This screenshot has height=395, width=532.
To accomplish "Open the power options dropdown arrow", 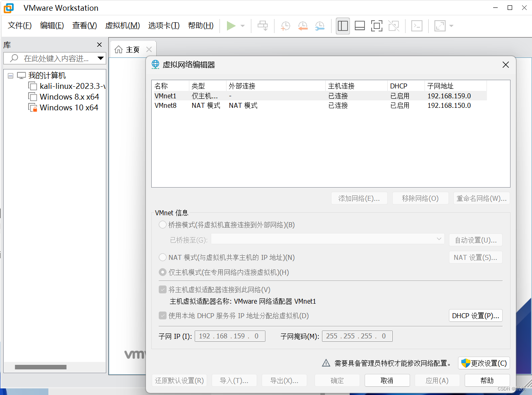I will point(243,26).
